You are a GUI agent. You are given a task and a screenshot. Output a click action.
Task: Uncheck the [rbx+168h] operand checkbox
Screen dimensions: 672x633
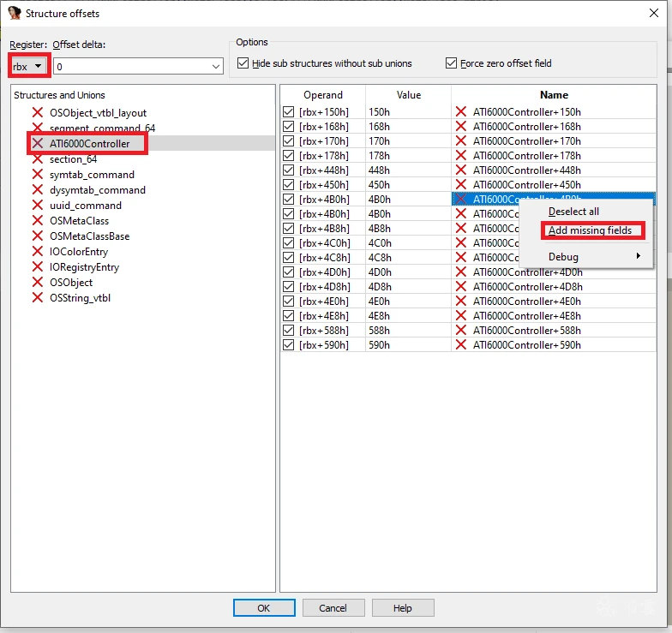(288, 127)
